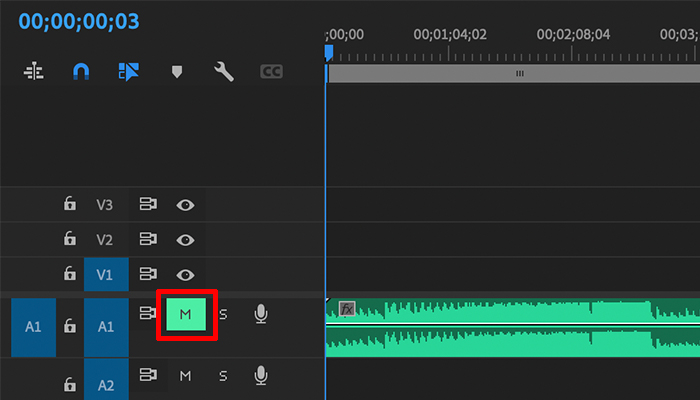Toggle lock on track A1

[69, 326]
